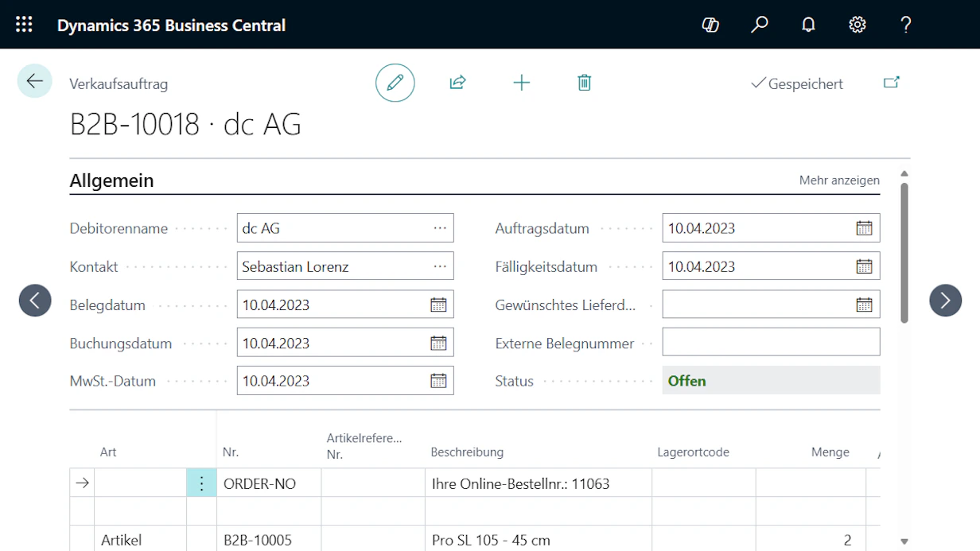Click the B2B-10018 · dc AG title

[185, 125]
